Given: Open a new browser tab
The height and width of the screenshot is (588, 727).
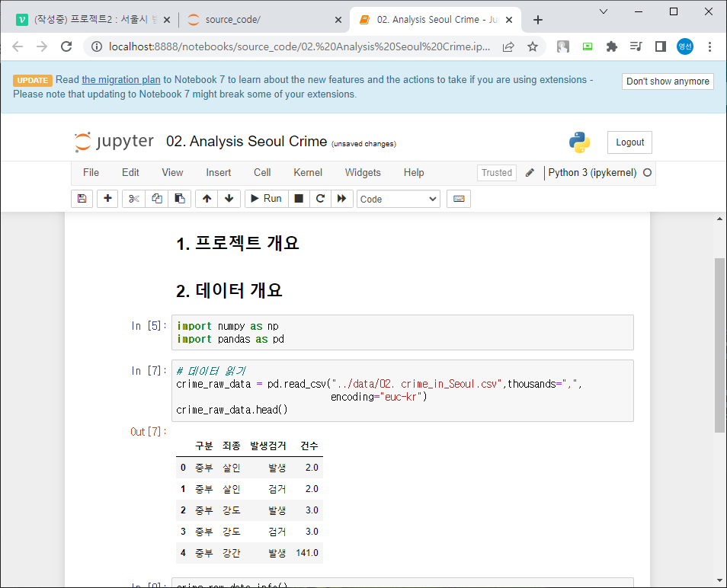Looking at the screenshot, I should (x=538, y=20).
